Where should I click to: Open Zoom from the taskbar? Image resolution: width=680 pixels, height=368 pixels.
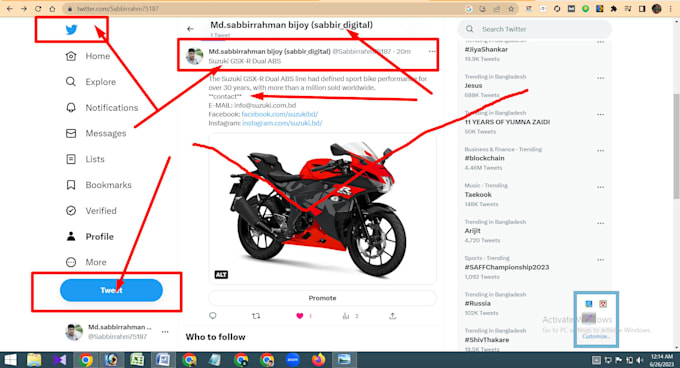coord(293,360)
